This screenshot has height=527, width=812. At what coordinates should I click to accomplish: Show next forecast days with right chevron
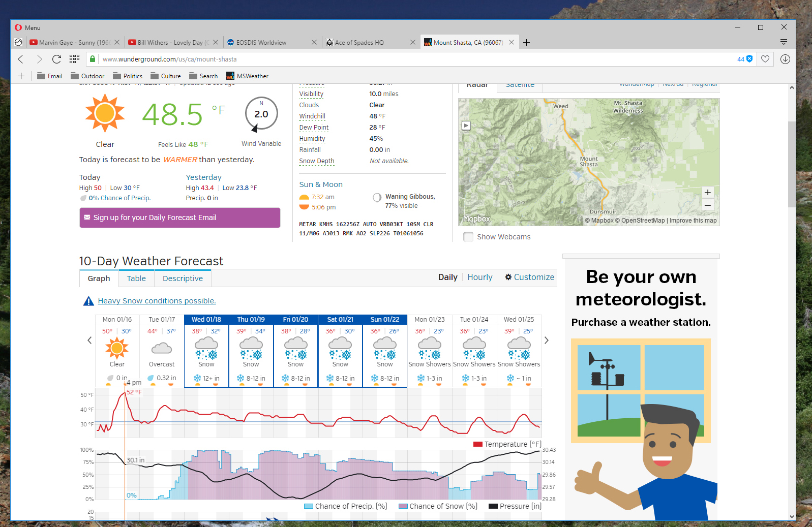pos(547,340)
